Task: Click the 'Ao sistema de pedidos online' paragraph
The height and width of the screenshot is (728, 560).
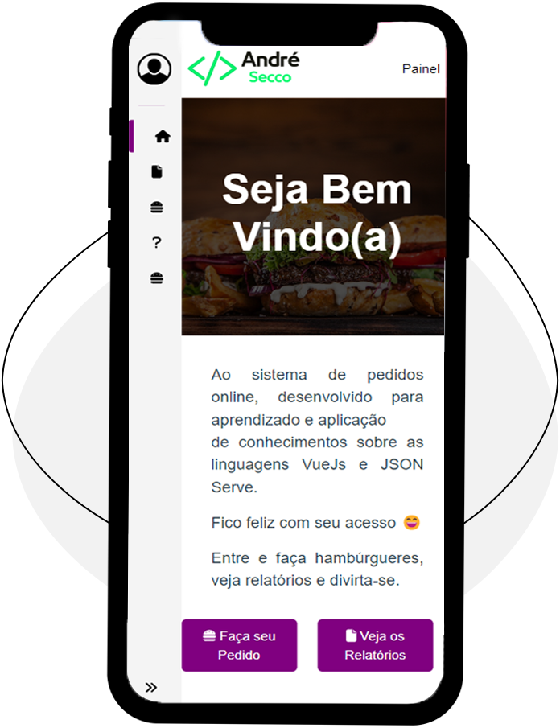Action: [x=317, y=431]
